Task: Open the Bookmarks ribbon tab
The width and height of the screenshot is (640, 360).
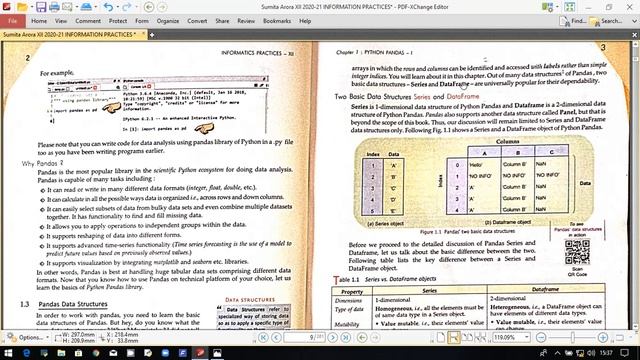Action: [277, 21]
